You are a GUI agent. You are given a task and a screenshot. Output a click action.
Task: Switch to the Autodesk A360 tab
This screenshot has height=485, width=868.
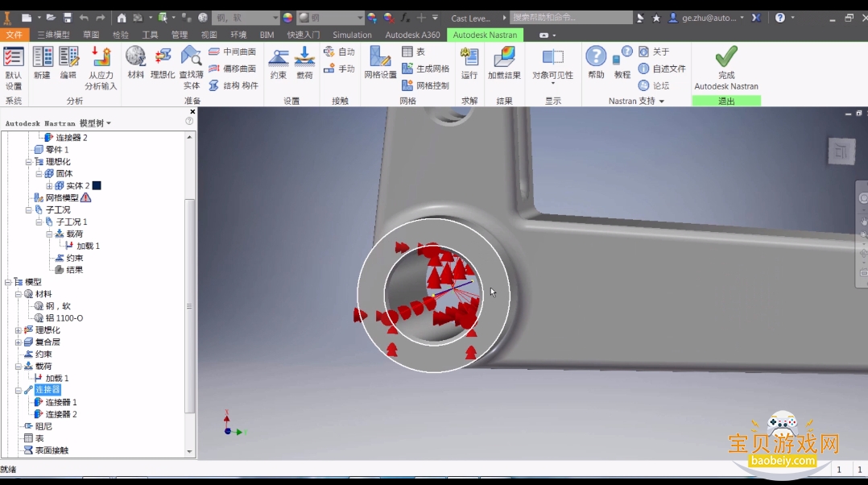pos(412,35)
